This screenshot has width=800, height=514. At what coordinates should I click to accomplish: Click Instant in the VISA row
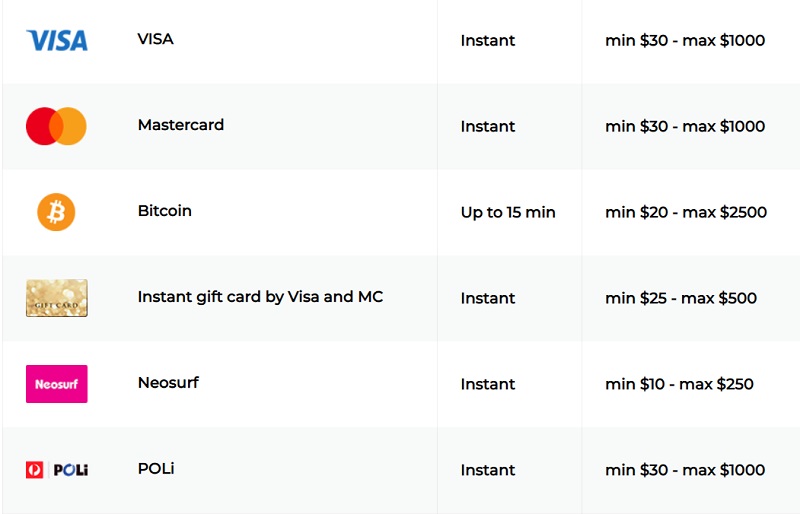coord(488,40)
